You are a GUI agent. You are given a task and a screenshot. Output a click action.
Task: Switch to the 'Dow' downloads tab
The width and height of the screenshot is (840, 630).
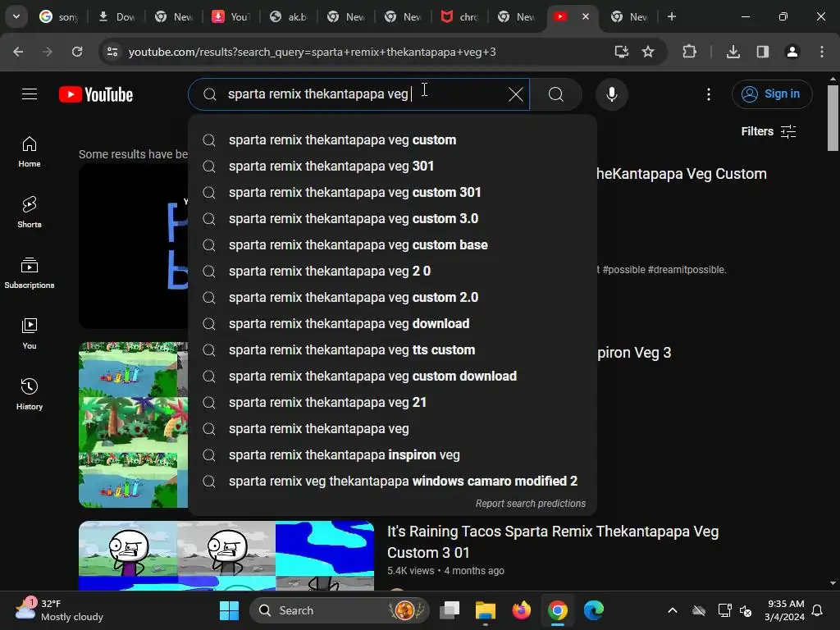(116, 16)
